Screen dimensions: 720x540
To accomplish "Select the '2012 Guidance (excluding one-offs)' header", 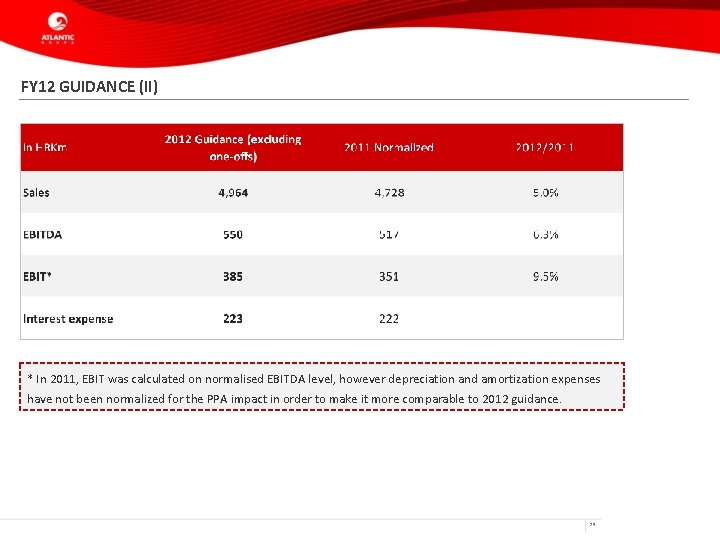I will tap(233, 147).
